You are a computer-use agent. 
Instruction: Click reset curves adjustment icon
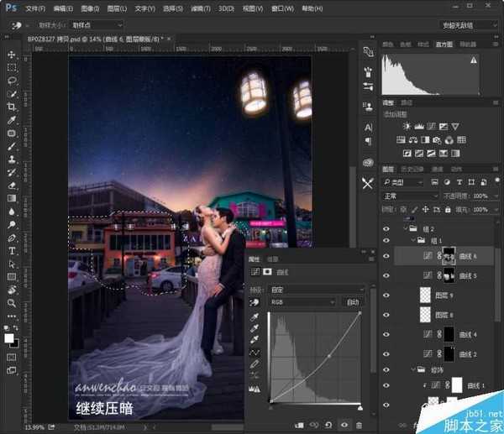(x=328, y=425)
